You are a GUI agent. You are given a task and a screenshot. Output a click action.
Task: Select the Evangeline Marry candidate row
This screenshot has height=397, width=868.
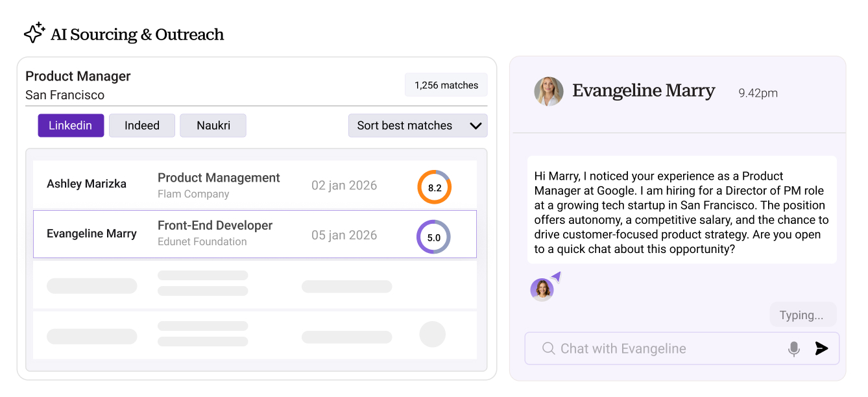point(255,234)
